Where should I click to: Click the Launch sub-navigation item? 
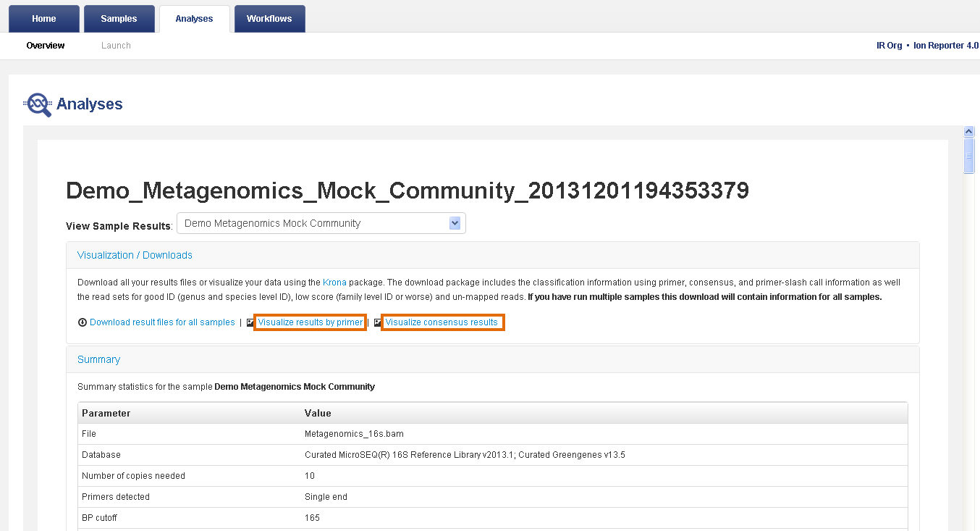pos(116,46)
